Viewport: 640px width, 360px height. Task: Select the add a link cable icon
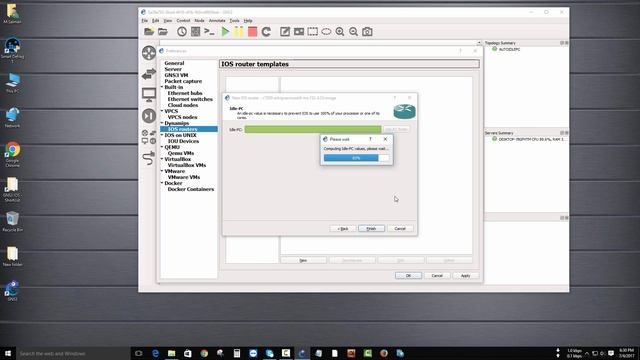tap(149, 158)
